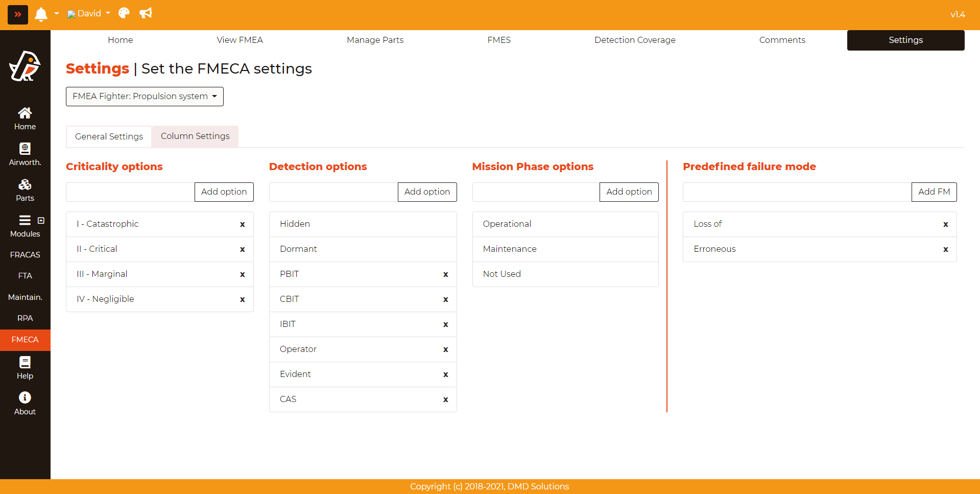Click the Add FM button

pos(934,192)
